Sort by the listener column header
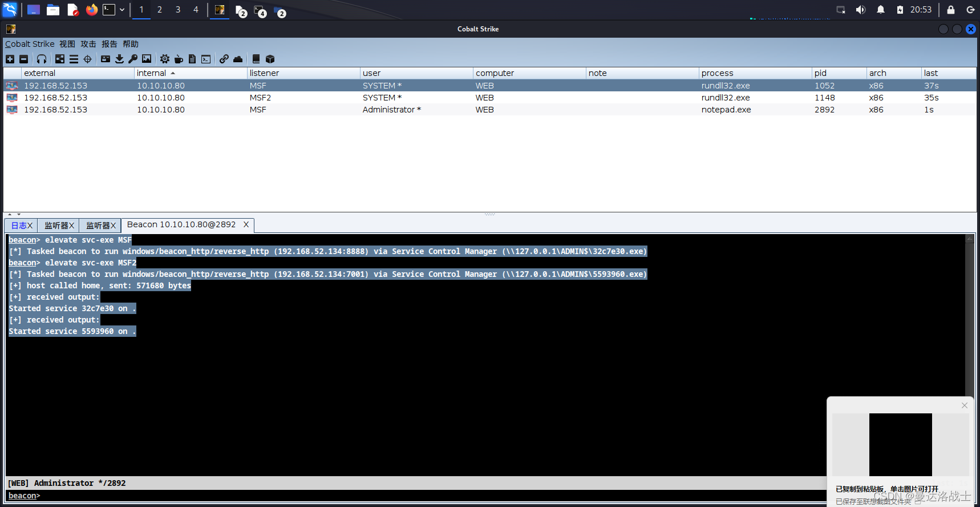The width and height of the screenshot is (980, 507). [x=303, y=73]
